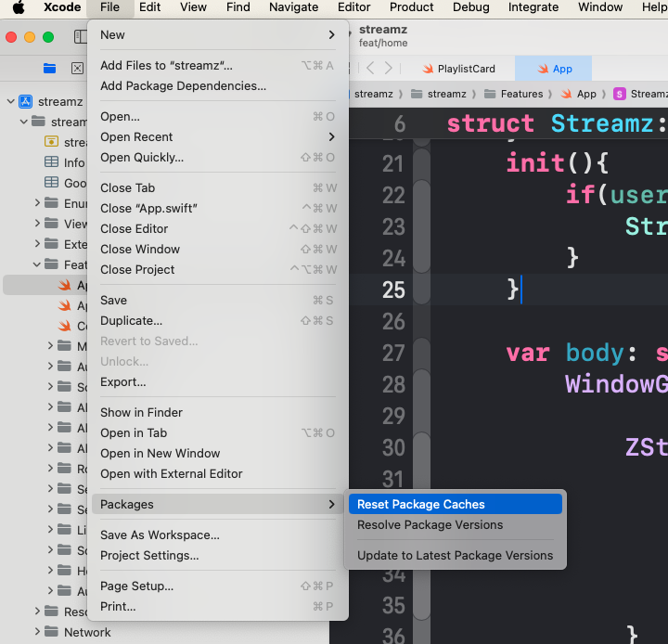Choose Close Tab menu item
The width and height of the screenshot is (668, 644).
[x=218, y=188]
